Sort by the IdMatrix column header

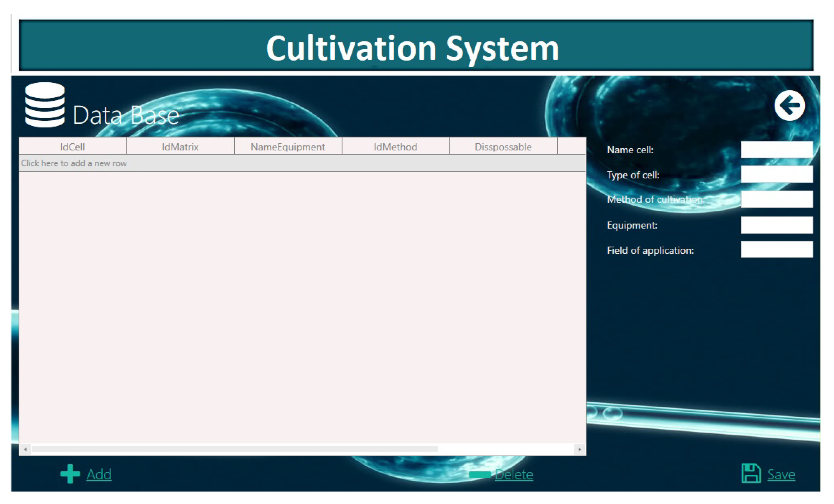180,146
